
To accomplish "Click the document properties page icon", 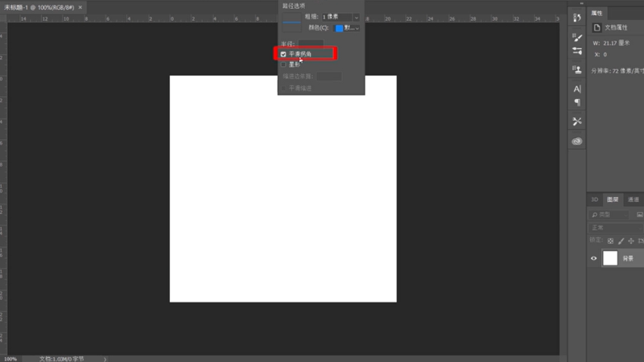I will 597,27.
